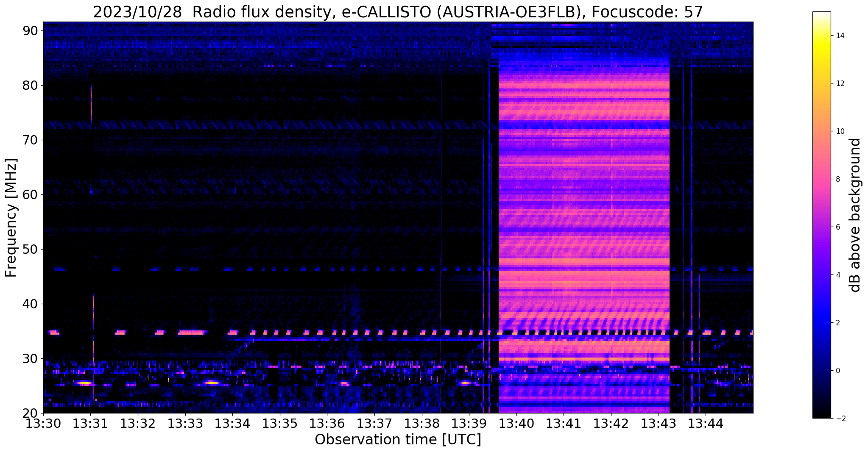Click the 13:42 time tick label
The image size is (868, 452).
(x=611, y=423)
